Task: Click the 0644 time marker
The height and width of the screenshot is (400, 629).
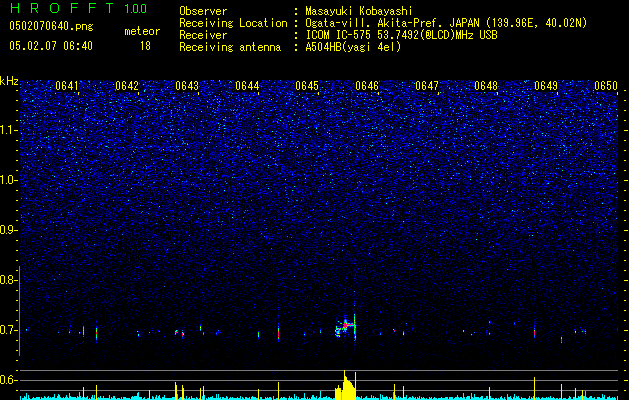Action: click(247, 86)
